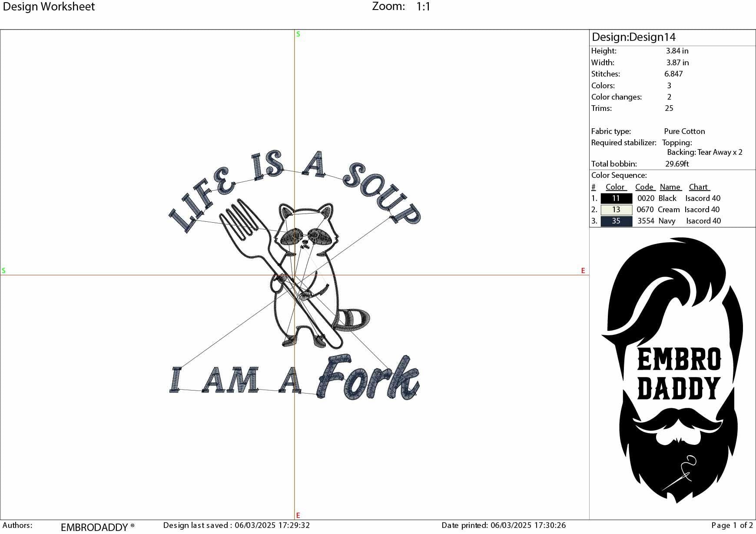Click the 'Design Worksheet' title
756x534 pixels.
pos(49,7)
